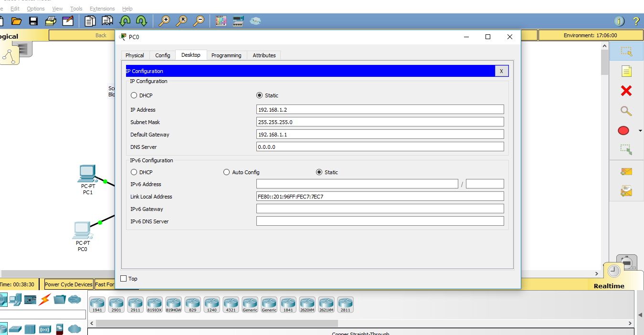This screenshot has height=335, width=644.
Task: Reset zoom with the R magnifier
Action: tap(181, 21)
